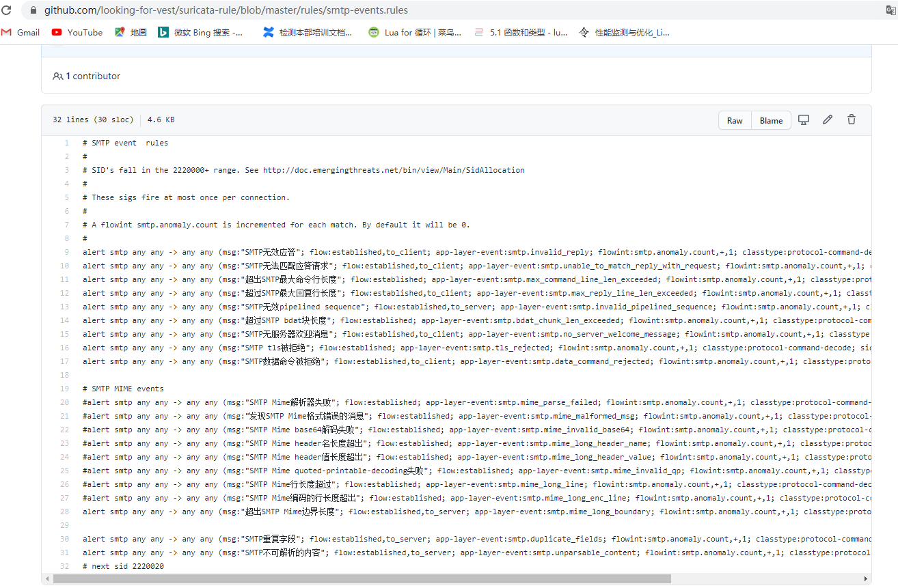
Task: Open the raw file view with the desktop icon
Action: pos(804,120)
